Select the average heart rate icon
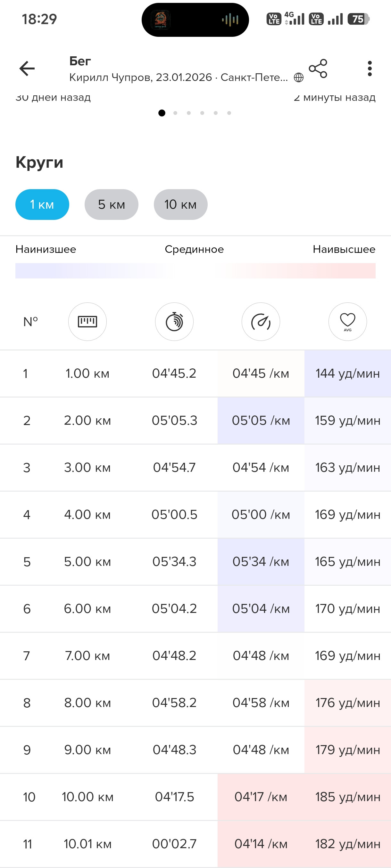The width and height of the screenshot is (391, 868). tap(347, 321)
